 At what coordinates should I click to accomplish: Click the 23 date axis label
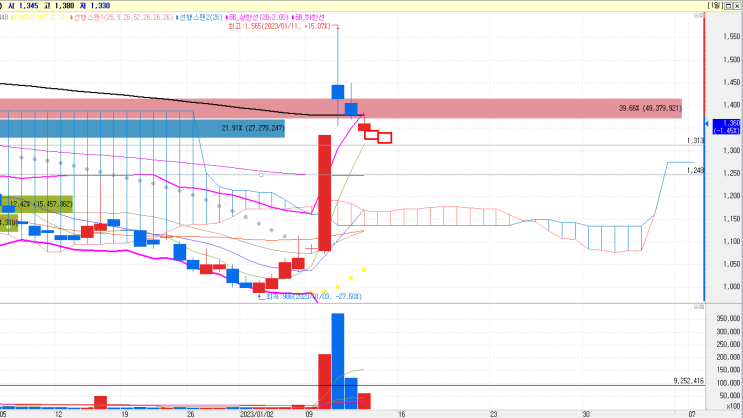(x=494, y=414)
